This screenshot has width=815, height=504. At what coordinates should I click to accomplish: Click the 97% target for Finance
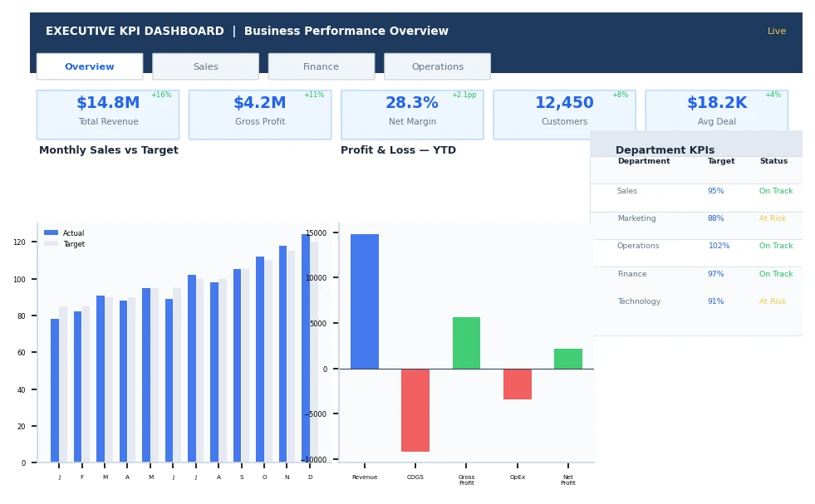(x=716, y=274)
